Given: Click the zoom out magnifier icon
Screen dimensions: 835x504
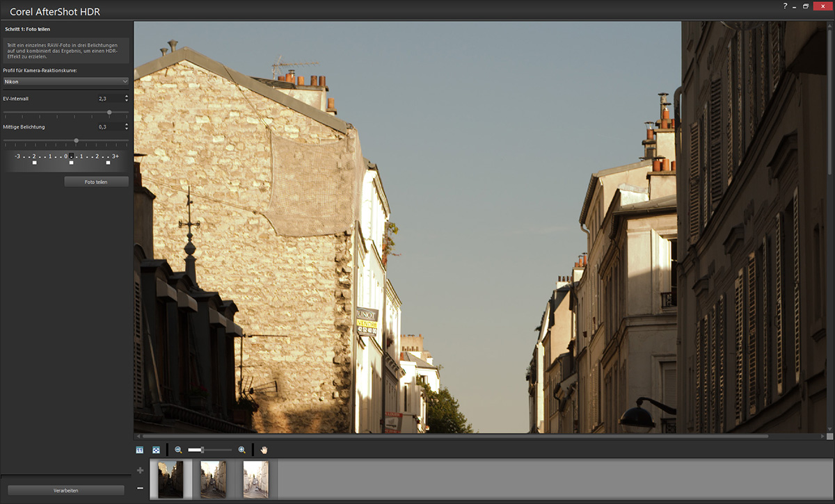Looking at the screenshot, I should pos(178,450).
